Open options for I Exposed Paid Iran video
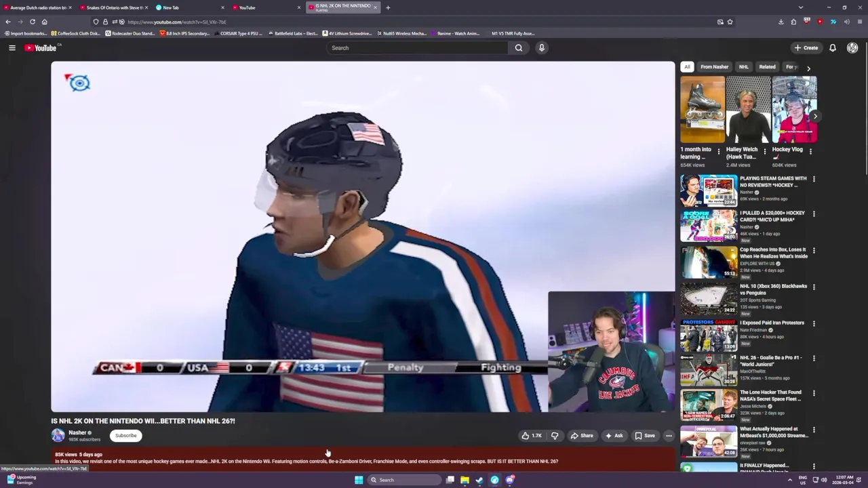Screen dimensions: 868x488 [814, 323]
